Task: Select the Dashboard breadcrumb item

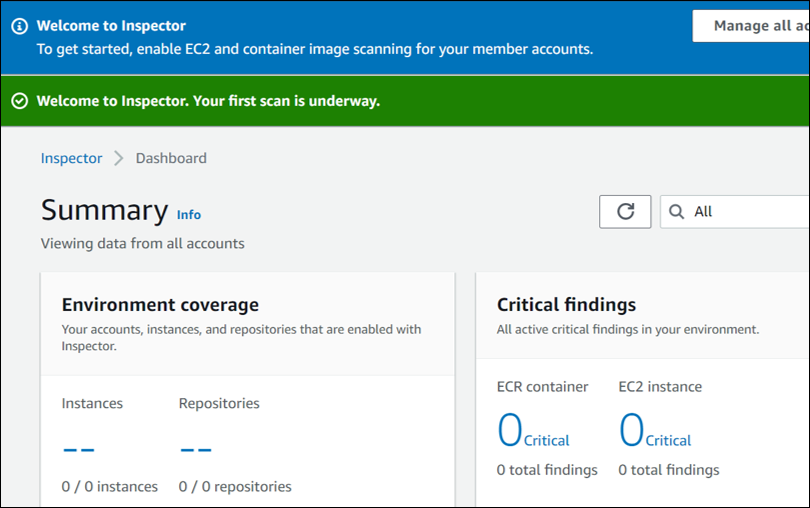Action: (x=171, y=158)
